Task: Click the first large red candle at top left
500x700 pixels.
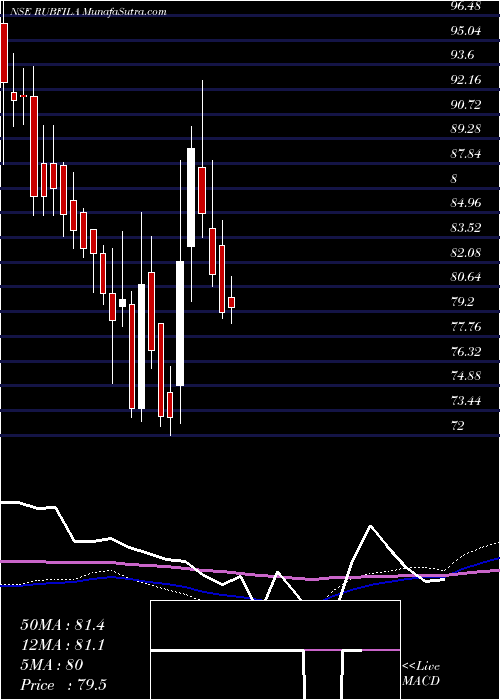Action: [4, 53]
